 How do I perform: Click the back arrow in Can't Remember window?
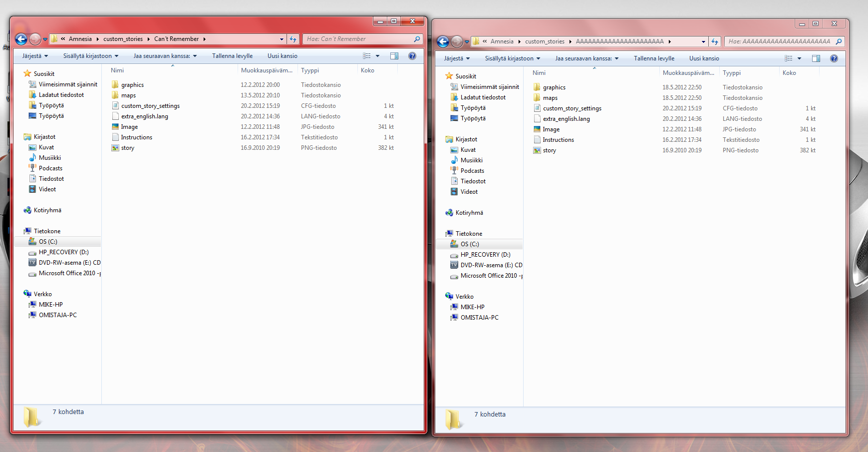pyautogui.click(x=21, y=39)
